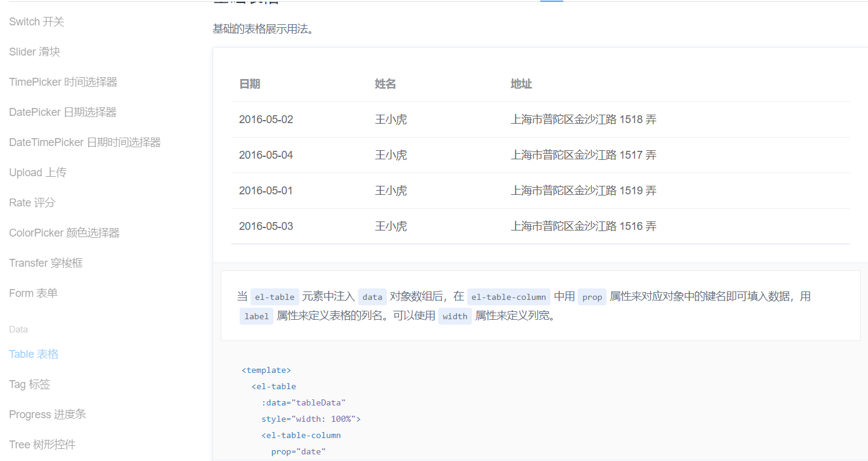
Task: Select date cell 2016-05-02
Action: 266,119
